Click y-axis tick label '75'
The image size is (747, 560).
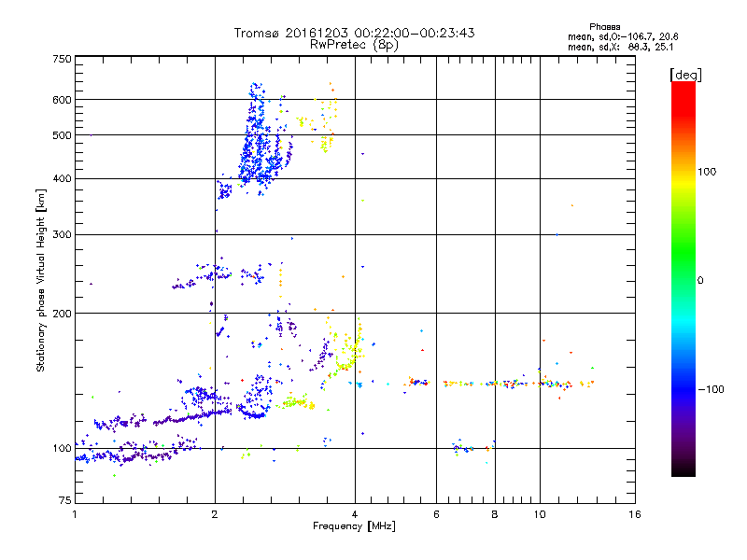pyautogui.click(x=65, y=500)
